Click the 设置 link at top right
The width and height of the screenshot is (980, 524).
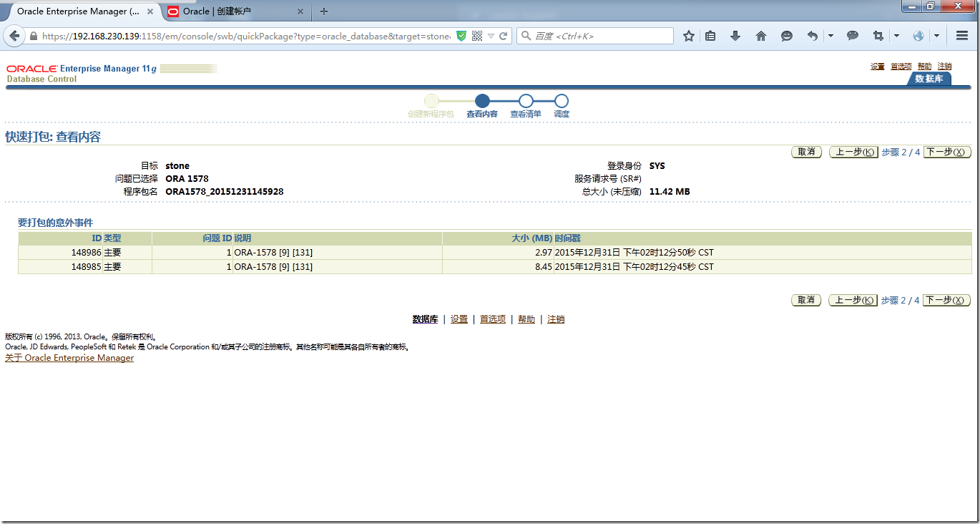(x=878, y=67)
